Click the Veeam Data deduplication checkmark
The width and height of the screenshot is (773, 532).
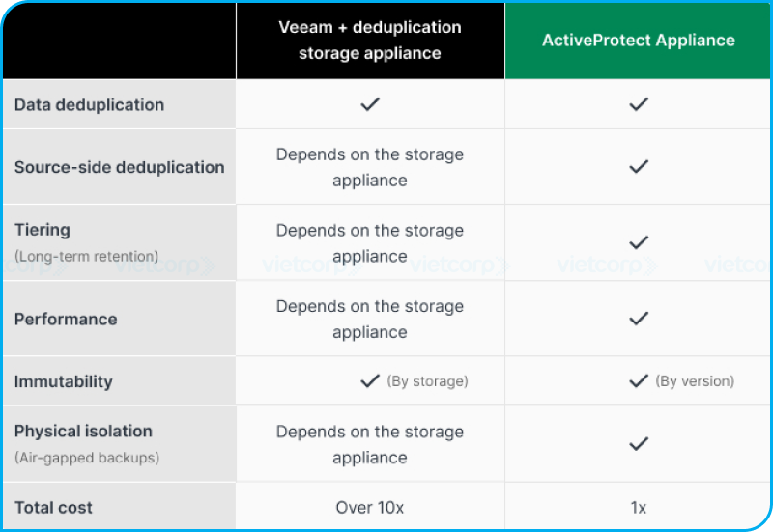pos(370,104)
